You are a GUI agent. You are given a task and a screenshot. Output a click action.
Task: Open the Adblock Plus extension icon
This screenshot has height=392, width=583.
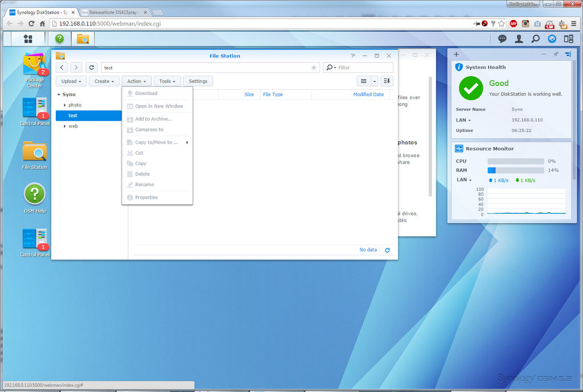(x=514, y=23)
